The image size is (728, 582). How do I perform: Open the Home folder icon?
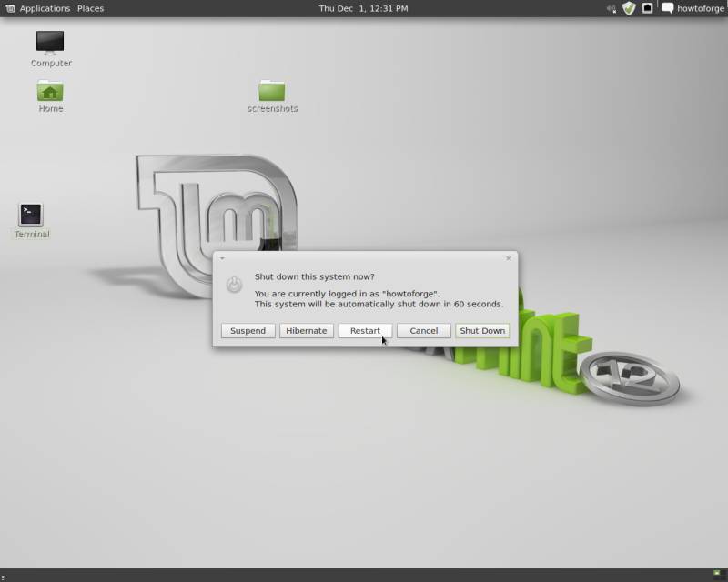coord(50,95)
